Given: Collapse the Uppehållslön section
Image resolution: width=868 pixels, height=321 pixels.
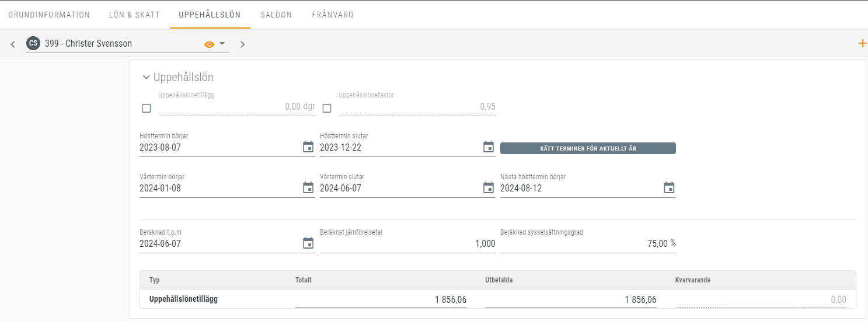Looking at the screenshot, I should tap(147, 77).
